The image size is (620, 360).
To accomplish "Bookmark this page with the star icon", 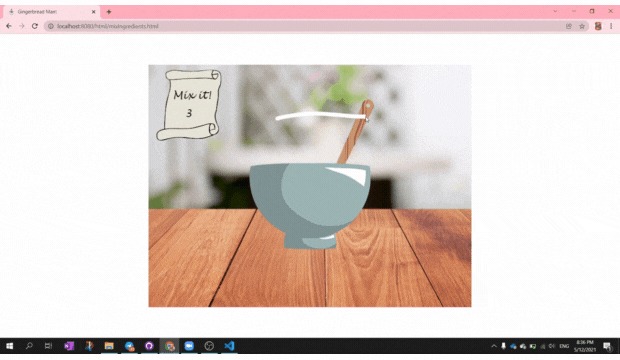I will click(582, 26).
